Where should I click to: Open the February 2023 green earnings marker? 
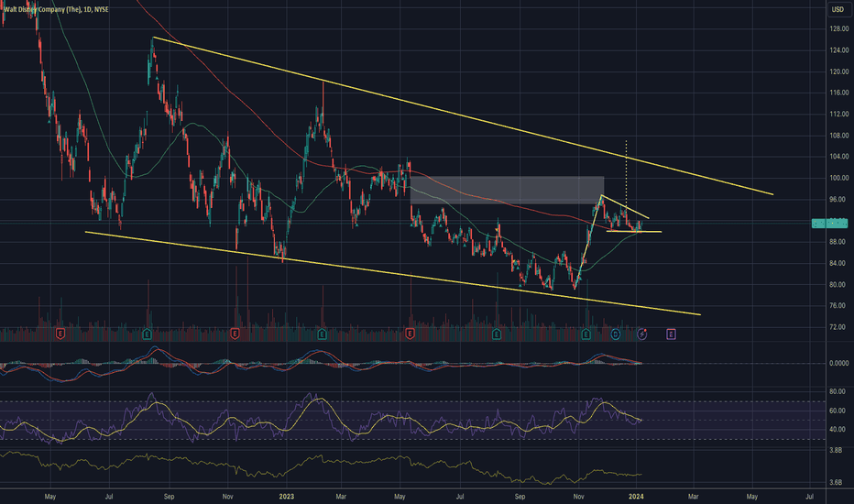322,334
